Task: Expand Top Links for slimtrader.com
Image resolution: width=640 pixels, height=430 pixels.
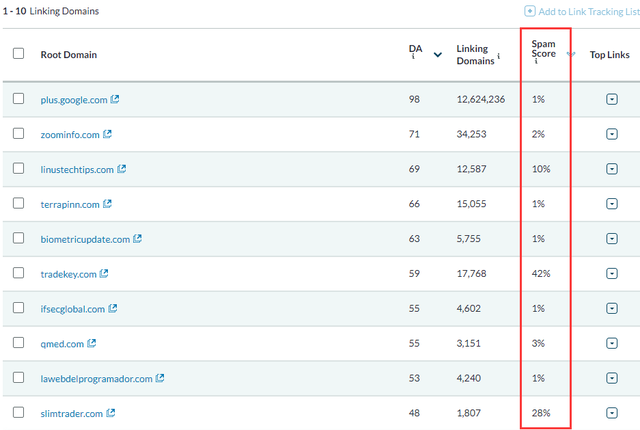Action: pos(612,413)
